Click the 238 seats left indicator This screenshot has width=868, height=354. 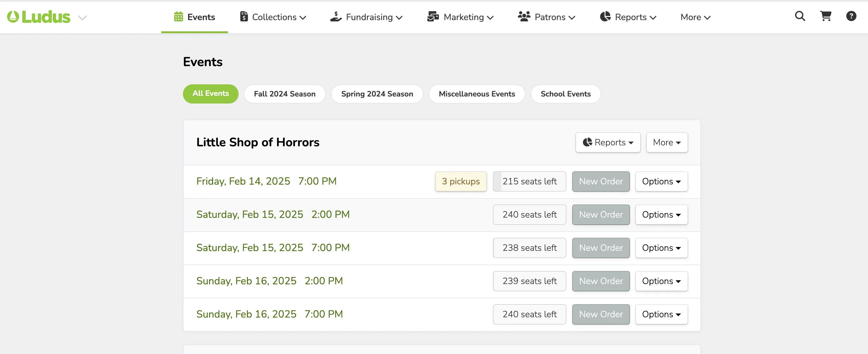click(529, 248)
